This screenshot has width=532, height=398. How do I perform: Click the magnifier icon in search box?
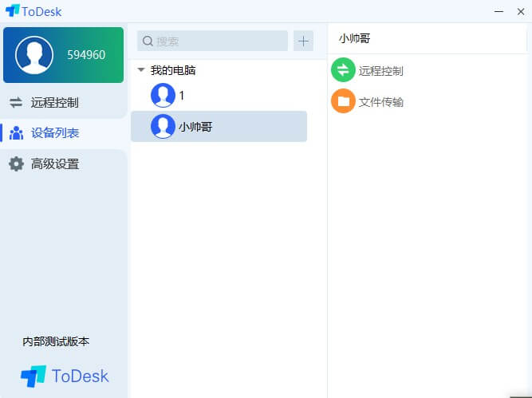(x=148, y=41)
